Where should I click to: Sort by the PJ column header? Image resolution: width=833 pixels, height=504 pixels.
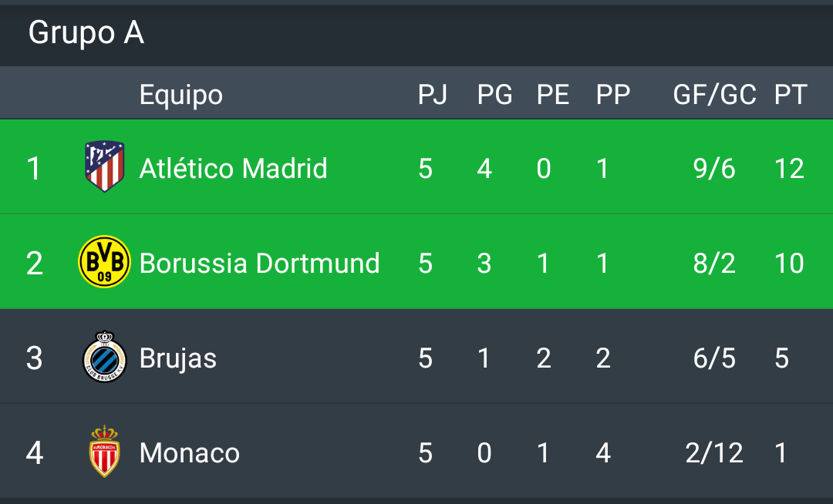coord(433,95)
